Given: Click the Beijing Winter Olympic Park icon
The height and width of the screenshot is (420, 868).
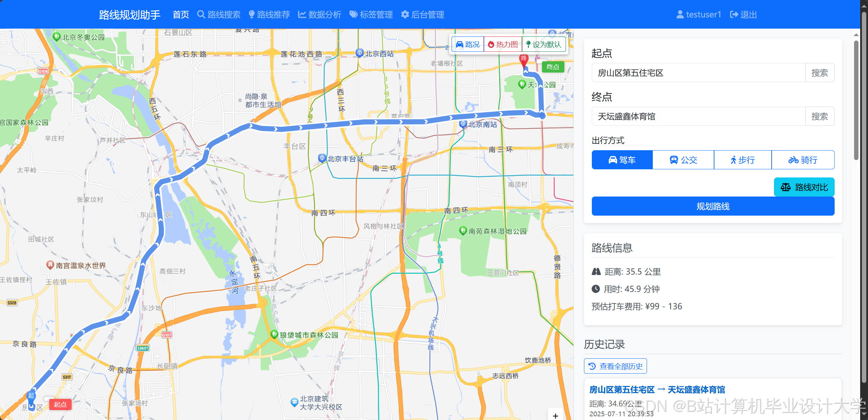Looking at the screenshot, I should click(57, 36).
